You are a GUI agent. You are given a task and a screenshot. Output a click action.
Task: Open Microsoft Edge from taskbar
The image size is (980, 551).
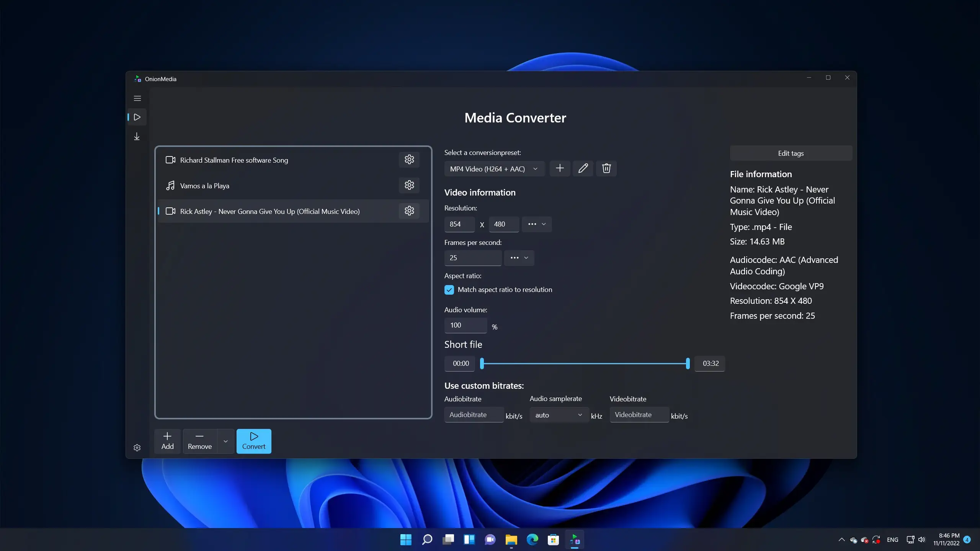click(532, 540)
